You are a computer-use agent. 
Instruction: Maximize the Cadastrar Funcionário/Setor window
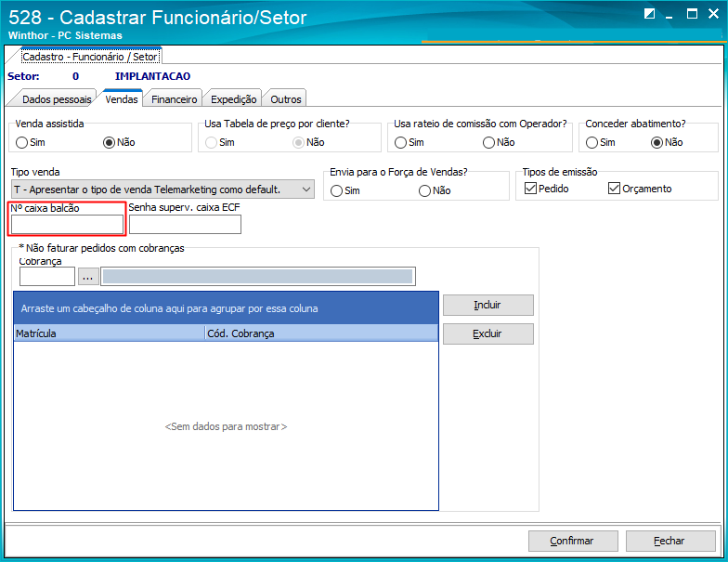point(692,13)
